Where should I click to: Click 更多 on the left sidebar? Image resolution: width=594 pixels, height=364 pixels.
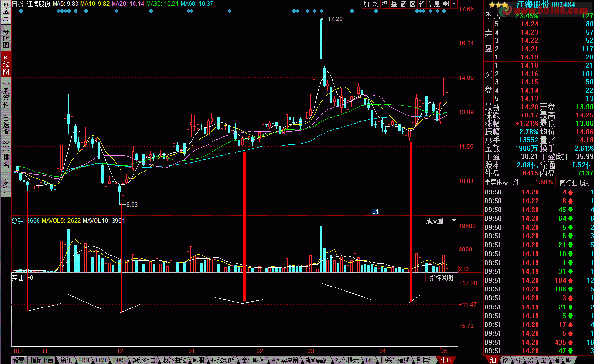click(6, 183)
